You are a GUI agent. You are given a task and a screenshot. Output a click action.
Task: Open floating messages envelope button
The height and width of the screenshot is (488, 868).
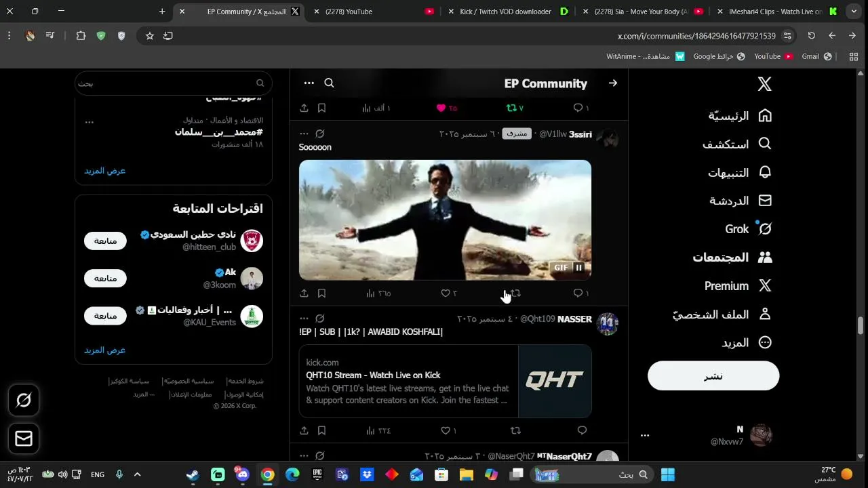pyautogui.click(x=24, y=439)
